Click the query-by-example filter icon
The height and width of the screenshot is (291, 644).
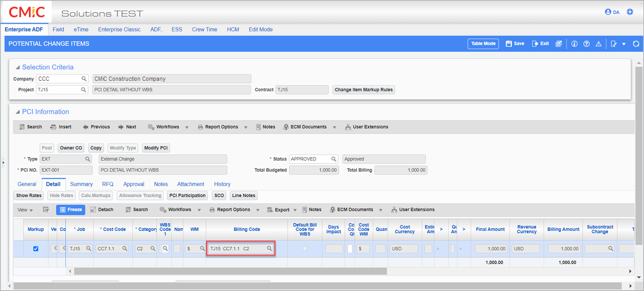46,210
